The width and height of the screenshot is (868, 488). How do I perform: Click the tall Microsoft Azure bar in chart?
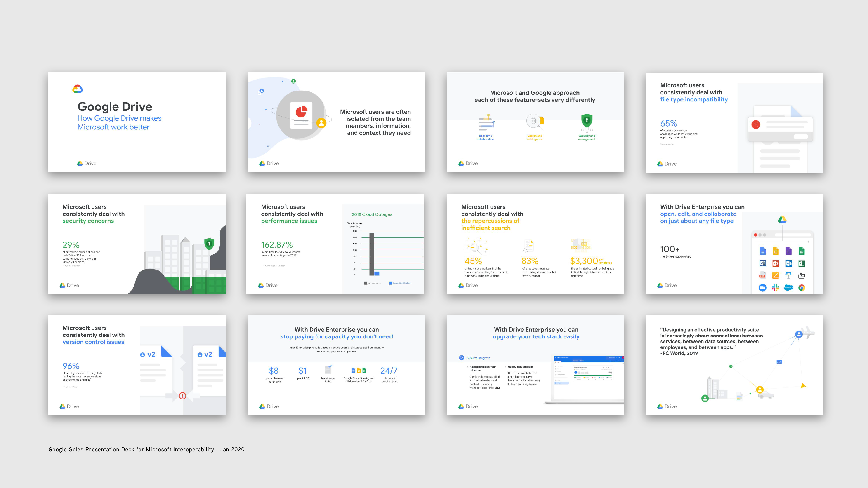[x=372, y=254]
